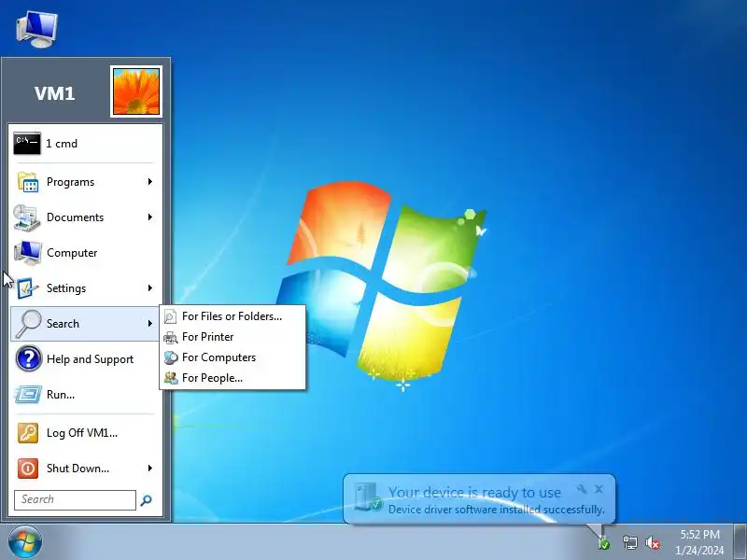
Task: Choose Log Off VM1...
Action: pos(85,433)
